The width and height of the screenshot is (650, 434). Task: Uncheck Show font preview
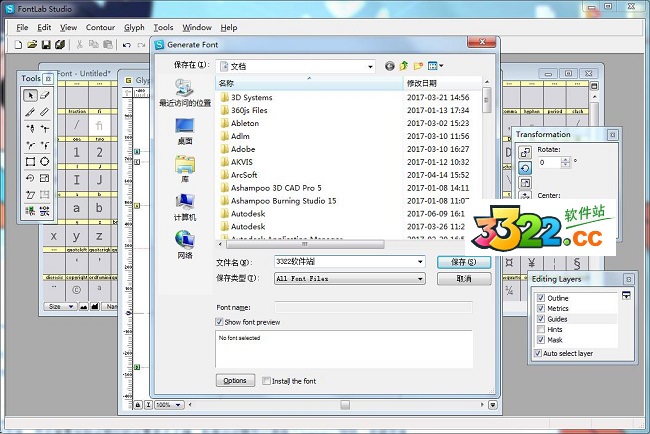coord(219,322)
